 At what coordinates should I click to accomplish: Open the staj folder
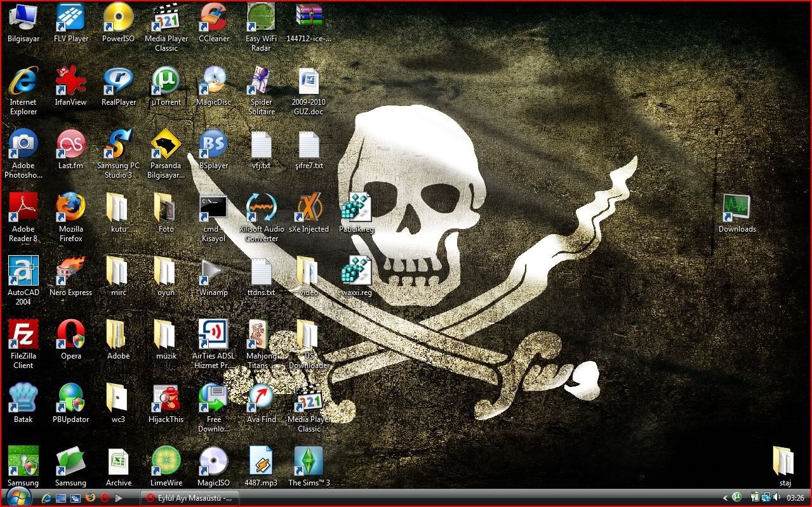(785, 467)
